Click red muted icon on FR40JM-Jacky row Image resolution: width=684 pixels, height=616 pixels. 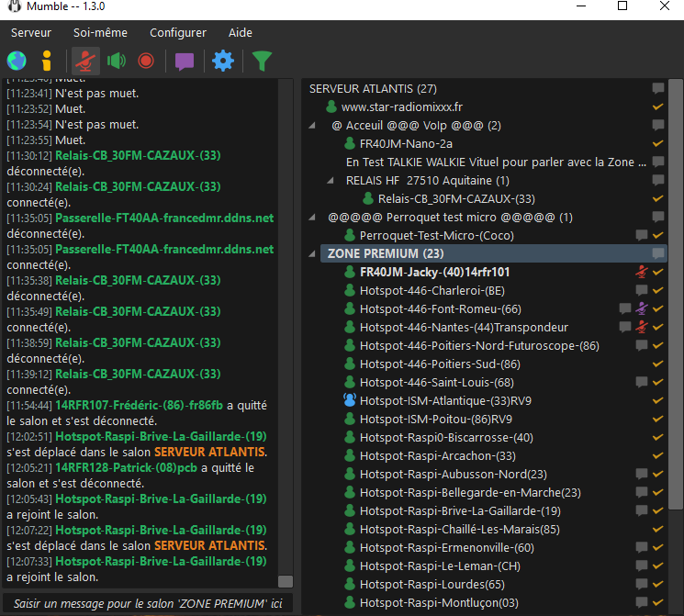pos(641,272)
